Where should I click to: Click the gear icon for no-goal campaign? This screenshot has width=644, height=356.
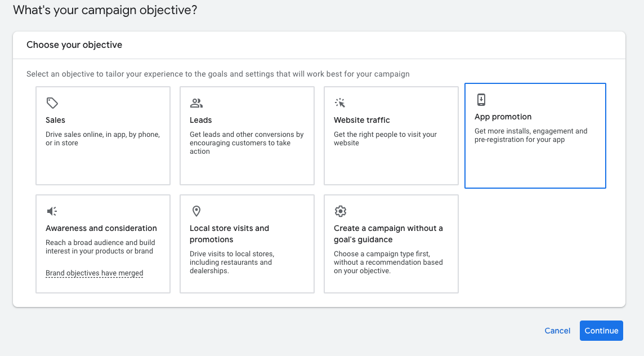[x=340, y=211]
